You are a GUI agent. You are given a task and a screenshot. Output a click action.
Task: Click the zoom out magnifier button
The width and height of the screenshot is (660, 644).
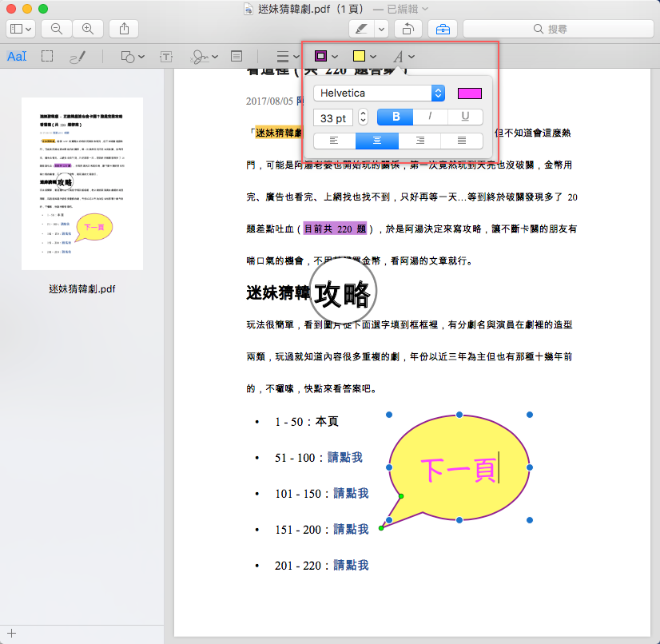(x=57, y=29)
